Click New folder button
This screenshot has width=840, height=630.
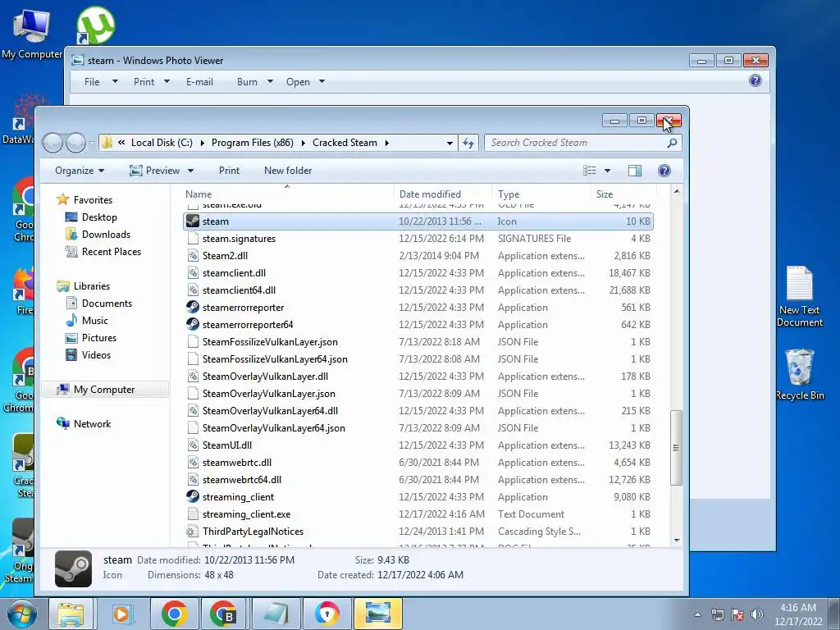(x=288, y=171)
